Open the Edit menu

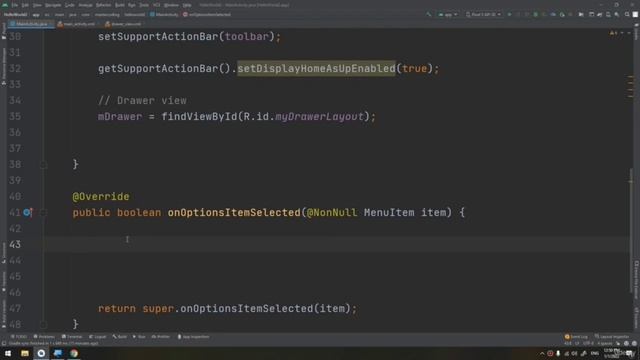[x=25, y=5]
